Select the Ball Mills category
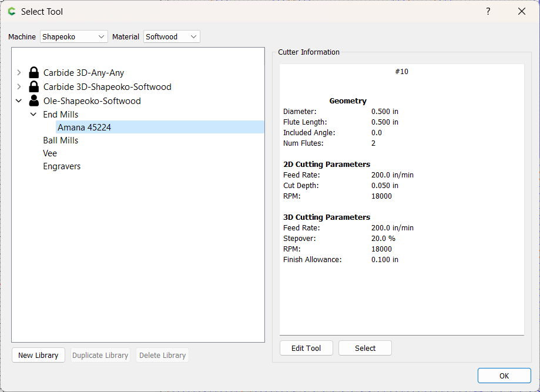Viewport: 540px width, 392px height. (x=61, y=140)
